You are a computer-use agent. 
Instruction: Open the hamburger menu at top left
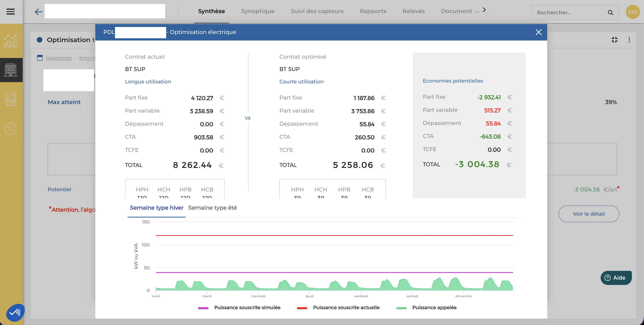click(11, 12)
